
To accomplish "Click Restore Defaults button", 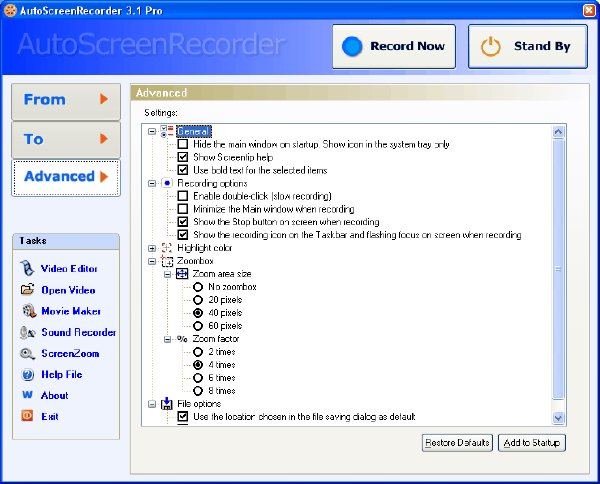I will click(x=457, y=443).
